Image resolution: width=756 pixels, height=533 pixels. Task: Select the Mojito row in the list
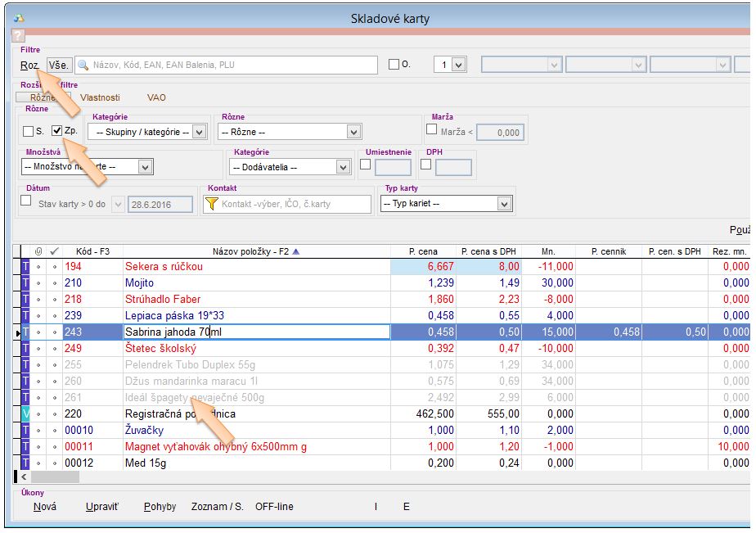(x=139, y=283)
